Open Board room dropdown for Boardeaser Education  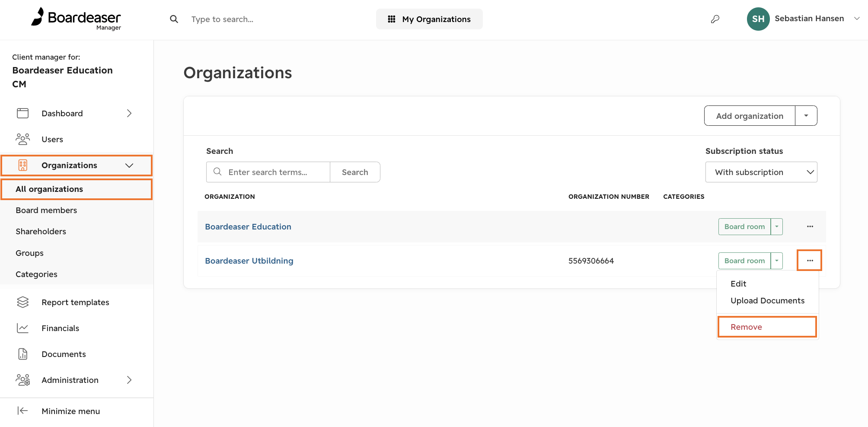tap(777, 226)
